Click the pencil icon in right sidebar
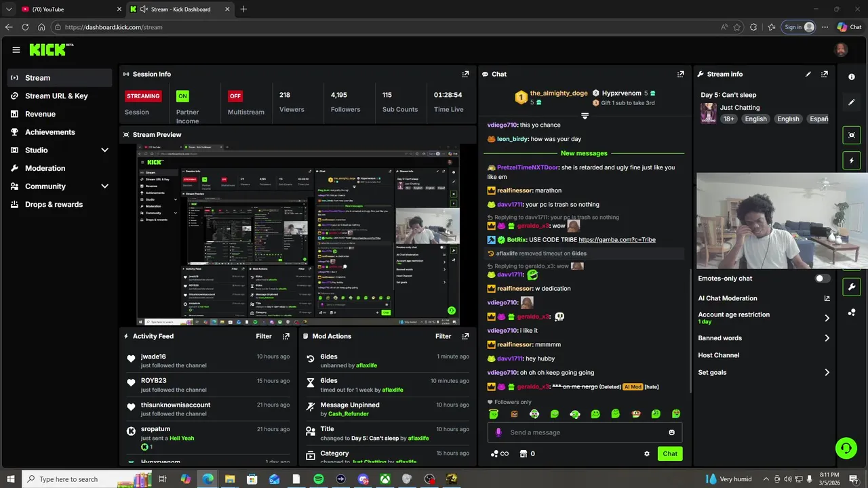 (852, 102)
